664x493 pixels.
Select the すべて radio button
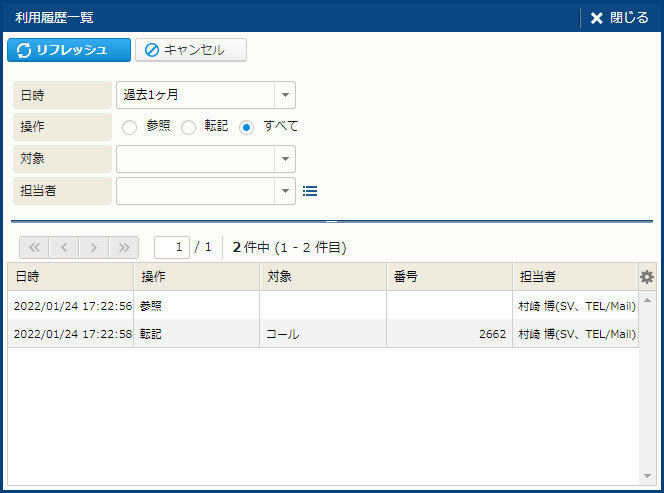point(247,127)
